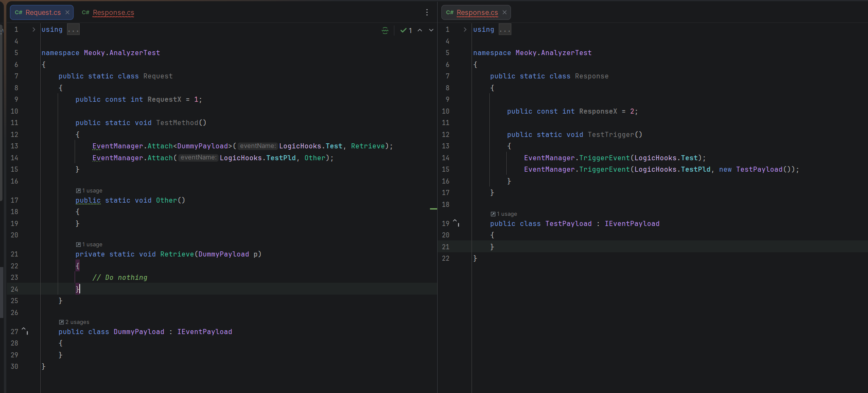The width and height of the screenshot is (868, 393).
Task: Click the collapsed ellipsis after using in Request.cs
Action: [73, 30]
